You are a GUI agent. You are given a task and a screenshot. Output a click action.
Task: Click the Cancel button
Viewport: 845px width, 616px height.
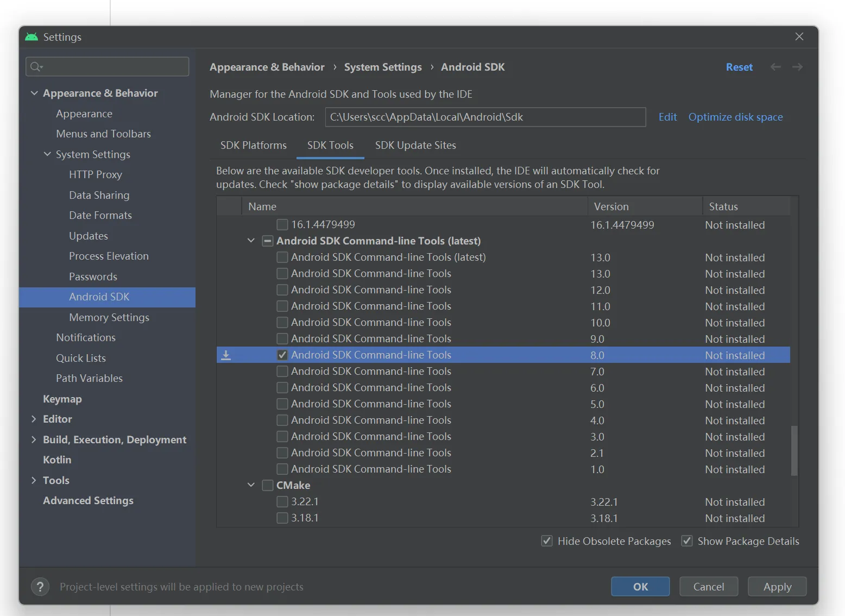coord(709,587)
